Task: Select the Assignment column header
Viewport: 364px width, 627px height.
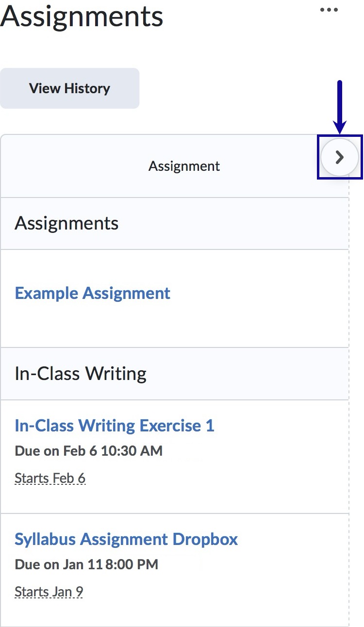Action: 184,166
